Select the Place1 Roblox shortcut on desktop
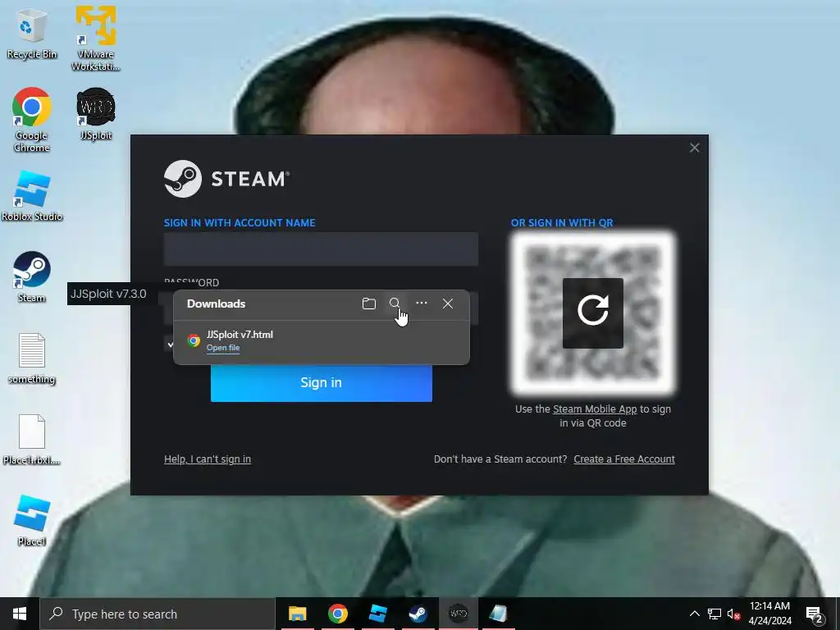Screen dimensions: 840x630 tap(32, 520)
